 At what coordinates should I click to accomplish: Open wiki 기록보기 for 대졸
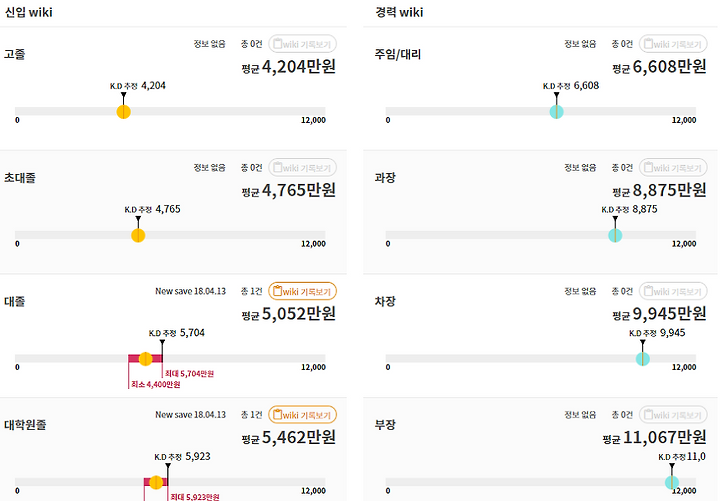click(x=303, y=291)
